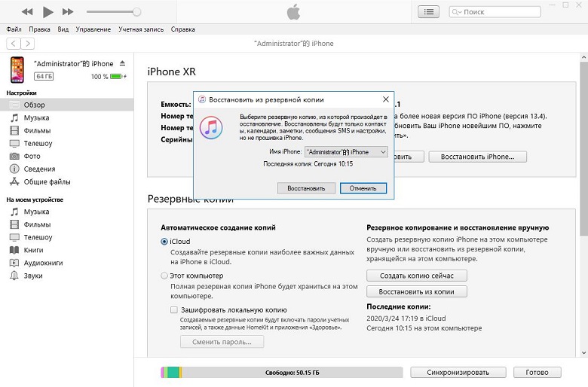Screen dimensions: 588x387
Task: Click the Fast forward next track icon
Action: point(68,12)
